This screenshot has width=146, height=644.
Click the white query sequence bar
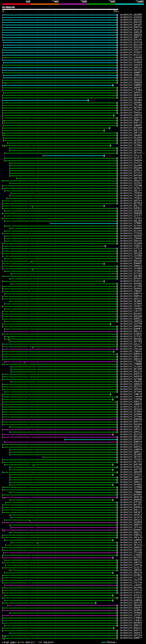60,10
